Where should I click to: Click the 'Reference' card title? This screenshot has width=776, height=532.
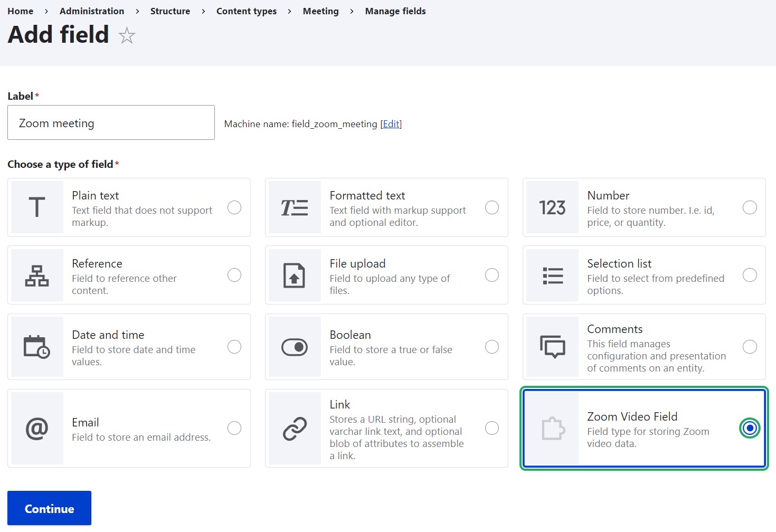97,263
